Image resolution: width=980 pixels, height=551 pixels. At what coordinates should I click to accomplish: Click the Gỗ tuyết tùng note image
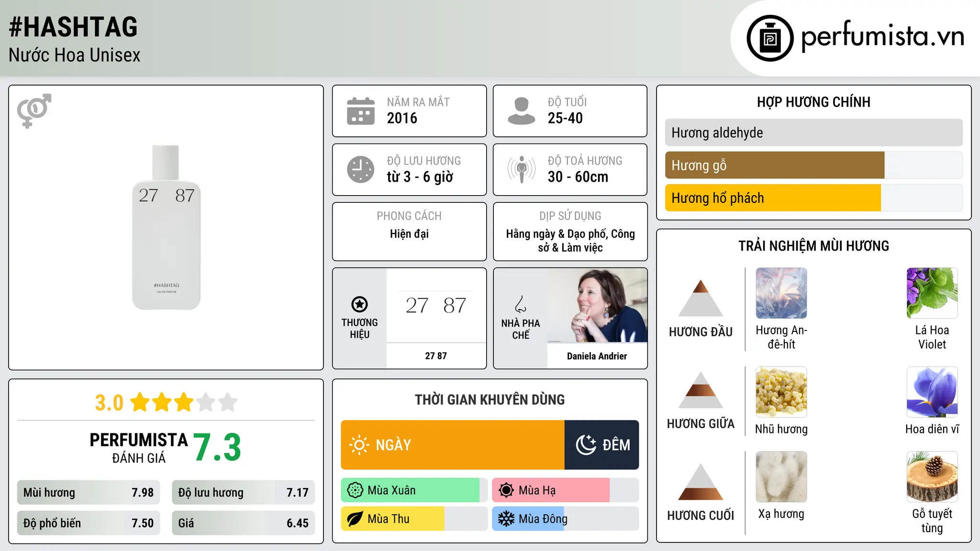(x=932, y=477)
